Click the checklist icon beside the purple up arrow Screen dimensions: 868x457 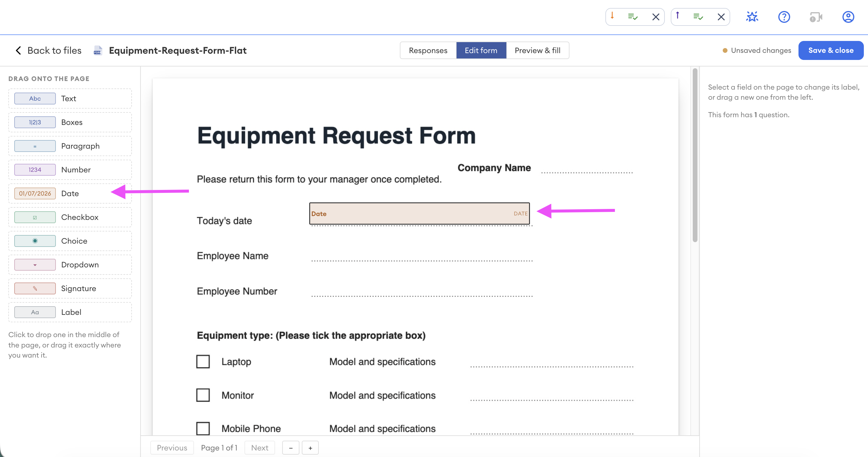click(x=698, y=17)
